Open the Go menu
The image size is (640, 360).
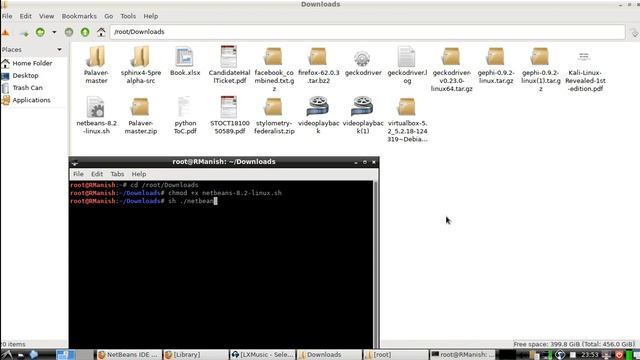click(109, 16)
